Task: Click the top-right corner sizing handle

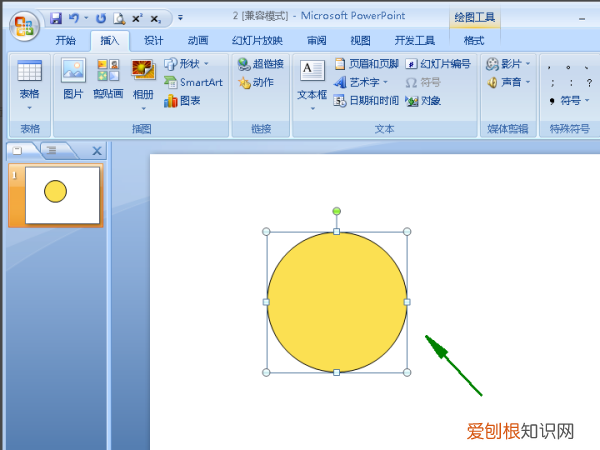Action: tap(407, 232)
